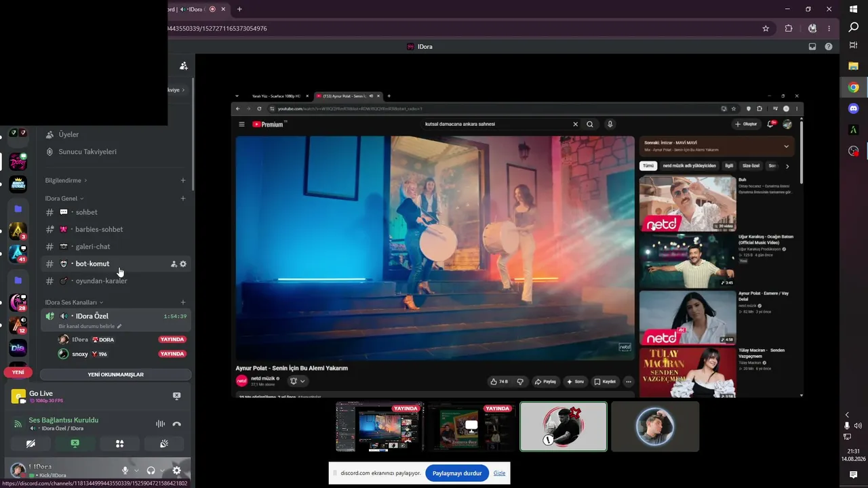The height and width of the screenshot is (488, 868).
Task: Set a status via Bir kanal durumu belirle
Action: pos(90,326)
